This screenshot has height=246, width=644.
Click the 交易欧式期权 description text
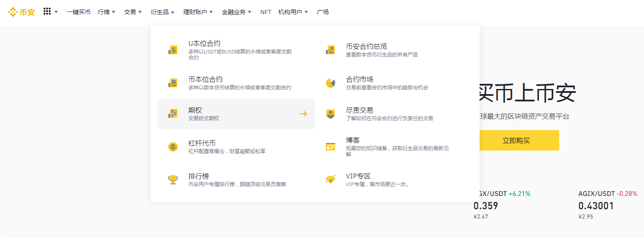click(x=204, y=119)
